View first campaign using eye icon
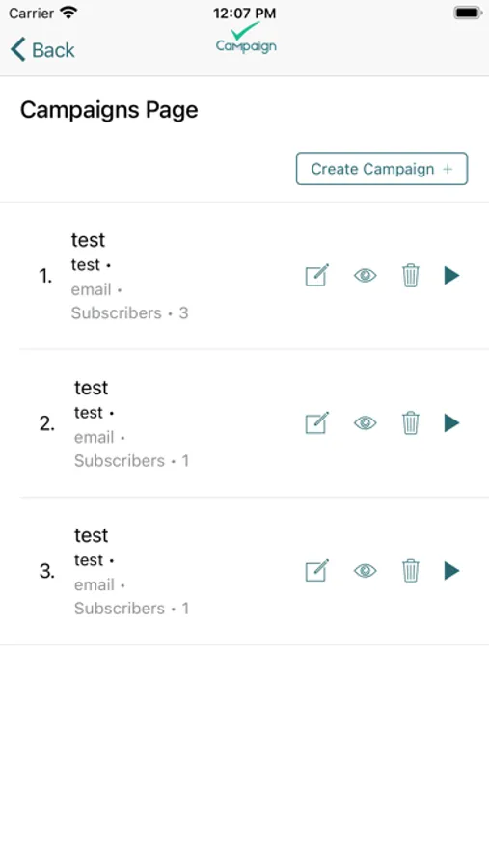The width and height of the screenshot is (489, 868). coord(365,275)
